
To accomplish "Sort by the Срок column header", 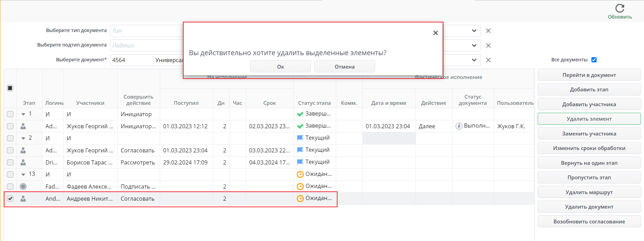I will point(269,103).
